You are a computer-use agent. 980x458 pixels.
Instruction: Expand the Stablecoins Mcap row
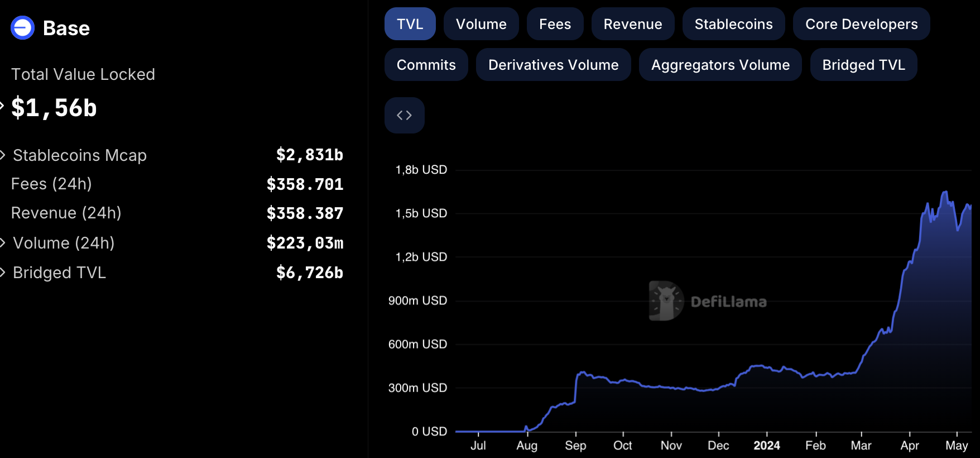[x=3, y=155]
